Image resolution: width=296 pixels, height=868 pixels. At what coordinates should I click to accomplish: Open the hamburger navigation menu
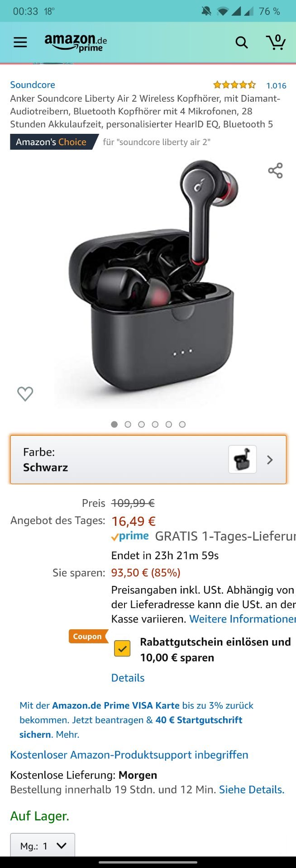pos(20,42)
